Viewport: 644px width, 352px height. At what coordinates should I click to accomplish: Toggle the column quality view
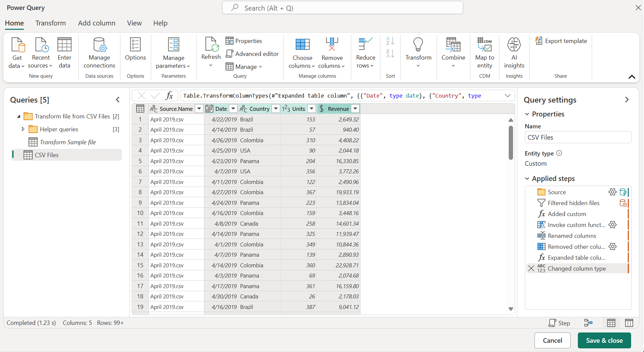[629, 323]
